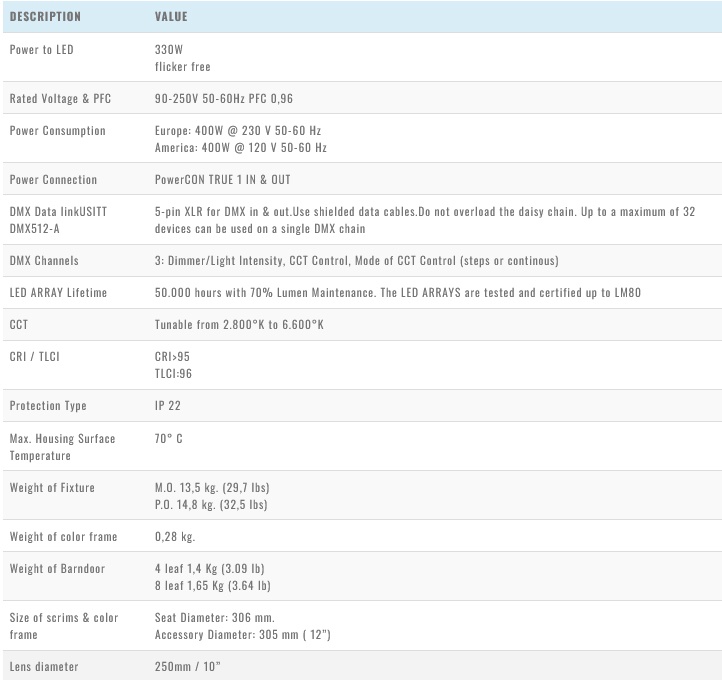The width and height of the screenshot is (722, 680).
Task: Click the Europe power consumption line
Action: click(238, 131)
